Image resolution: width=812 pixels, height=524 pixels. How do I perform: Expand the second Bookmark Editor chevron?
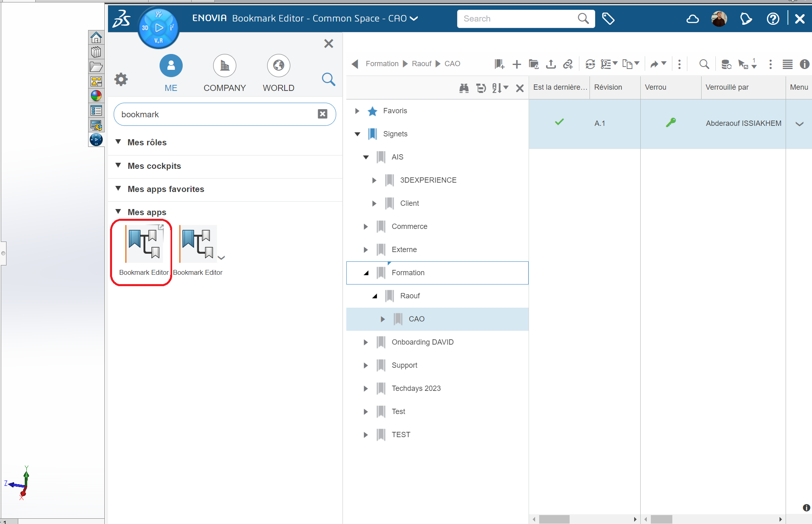click(221, 258)
